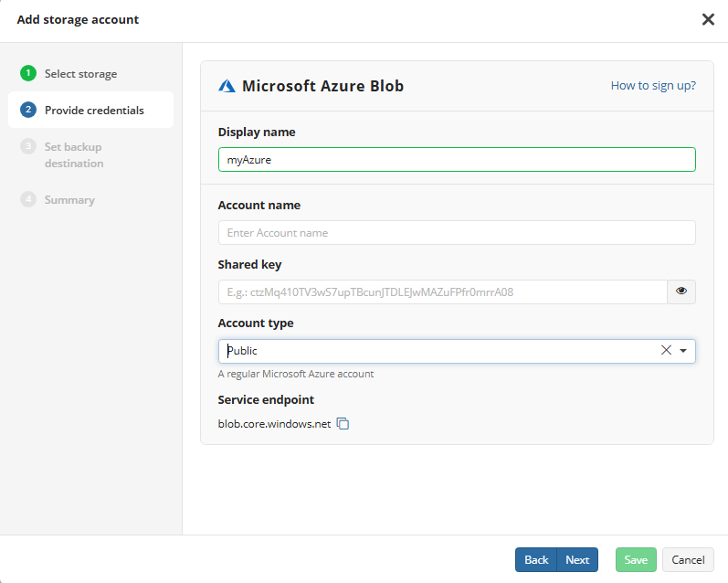Select the Provide credentials step
Image resolution: width=728 pixels, height=583 pixels.
pyautogui.click(x=94, y=111)
